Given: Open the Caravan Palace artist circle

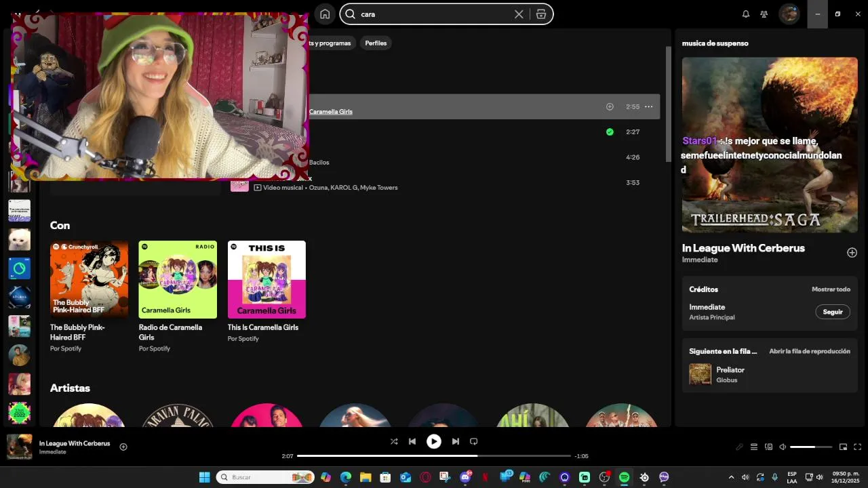Looking at the screenshot, I should click(x=178, y=415).
